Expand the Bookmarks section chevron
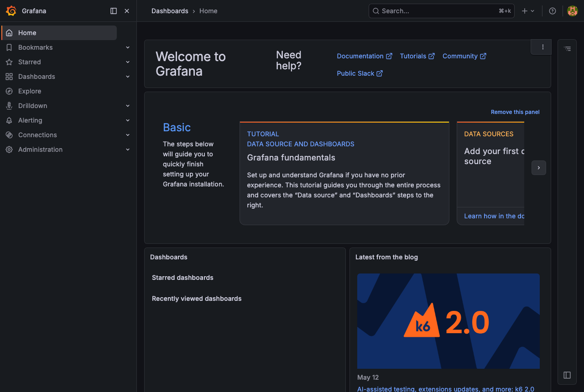This screenshot has height=392, width=584. 128,47
